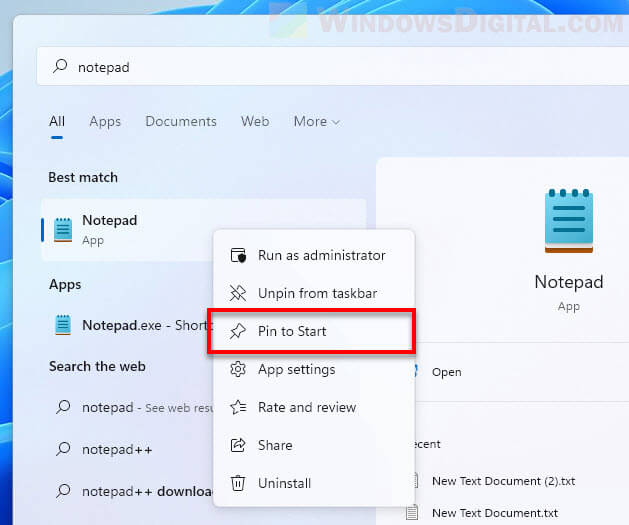
Task: Click the Notepad title in preview pane
Action: tap(569, 282)
